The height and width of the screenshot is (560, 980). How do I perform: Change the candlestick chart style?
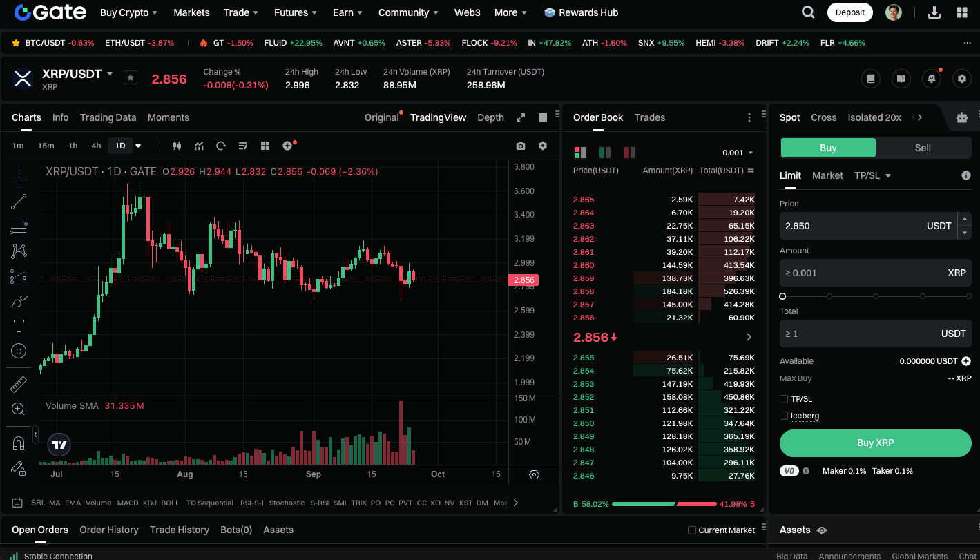(177, 146)
